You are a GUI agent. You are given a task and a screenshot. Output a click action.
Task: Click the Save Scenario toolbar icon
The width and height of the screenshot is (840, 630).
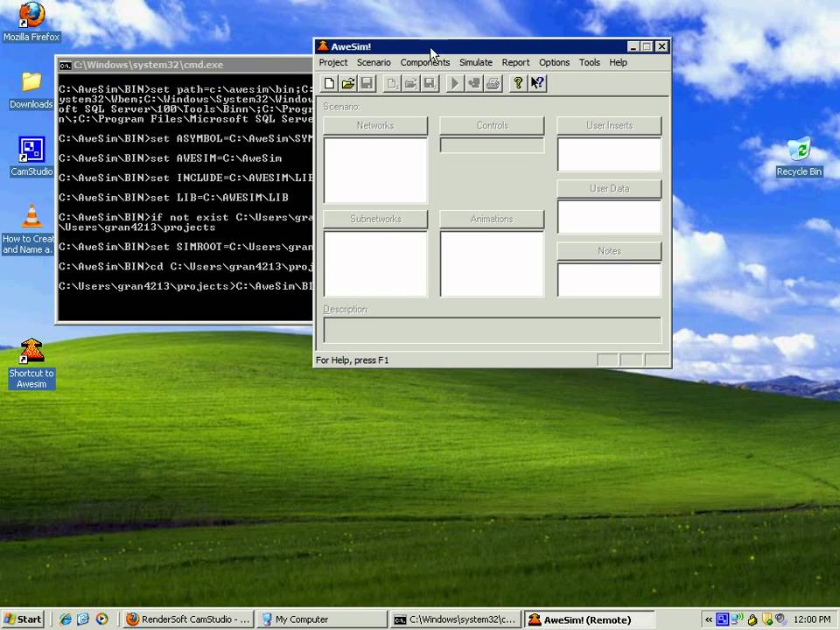[430, 83]
